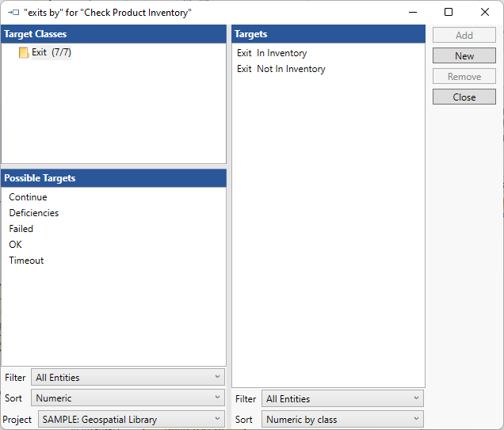The width and height of the screenshot is (504, 430).
Task: Open the Sort Numeric dropdown
Action: pos(128,398)
